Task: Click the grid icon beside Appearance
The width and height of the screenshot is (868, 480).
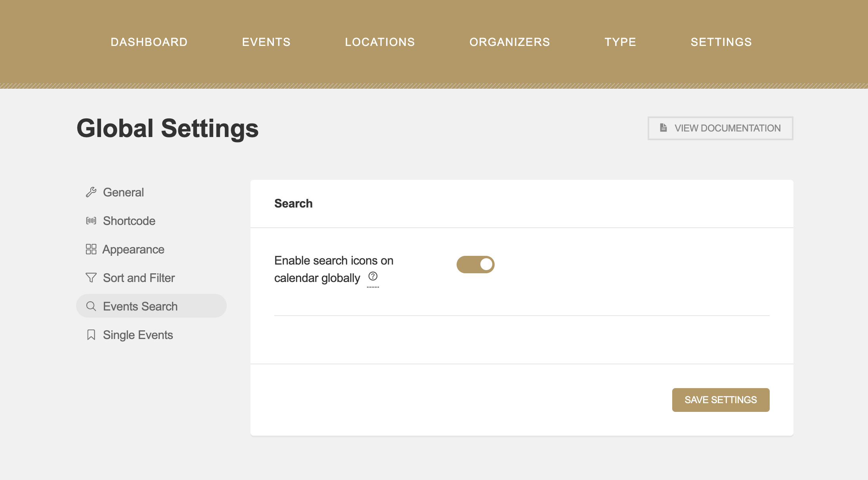Action: pyautogui.click(x=91, y=249)
